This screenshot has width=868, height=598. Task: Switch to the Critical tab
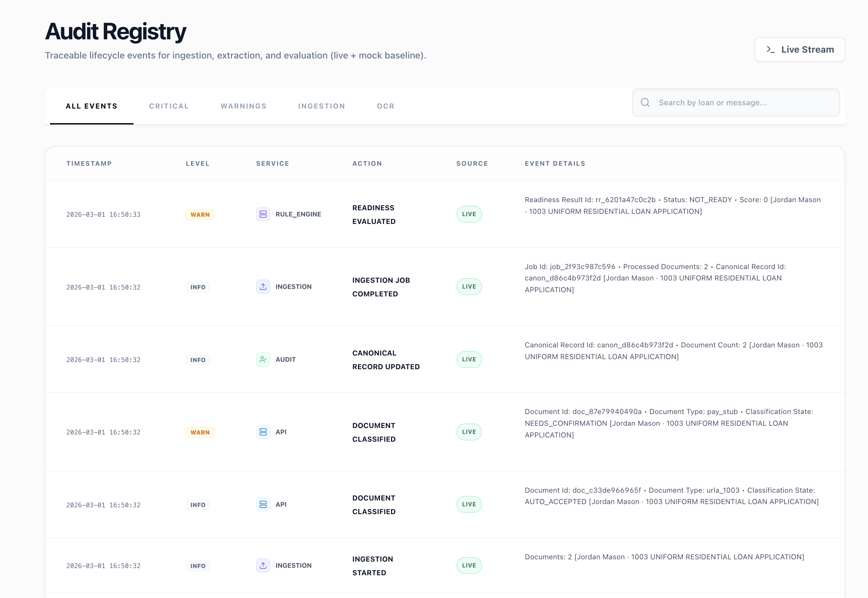[169, 106]
